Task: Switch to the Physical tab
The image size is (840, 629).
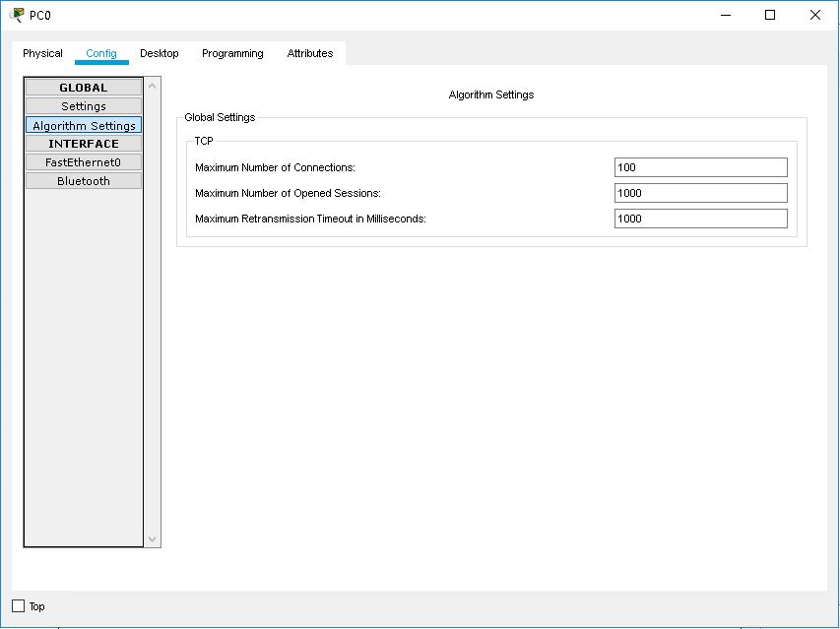Action: (x=42, y=53)
